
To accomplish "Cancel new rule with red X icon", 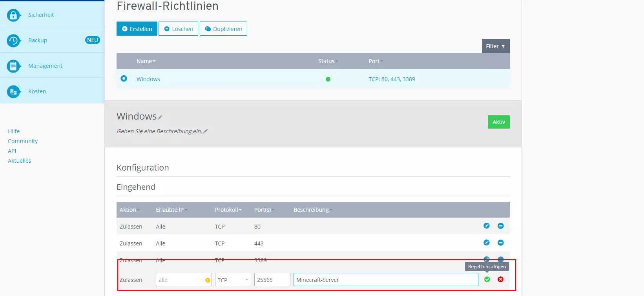I will 500,280.
